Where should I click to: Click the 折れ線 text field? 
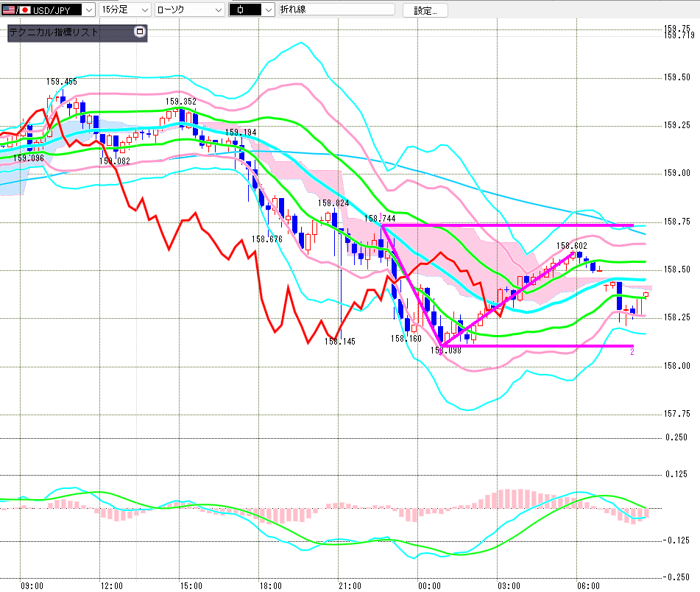pos(340,10)
